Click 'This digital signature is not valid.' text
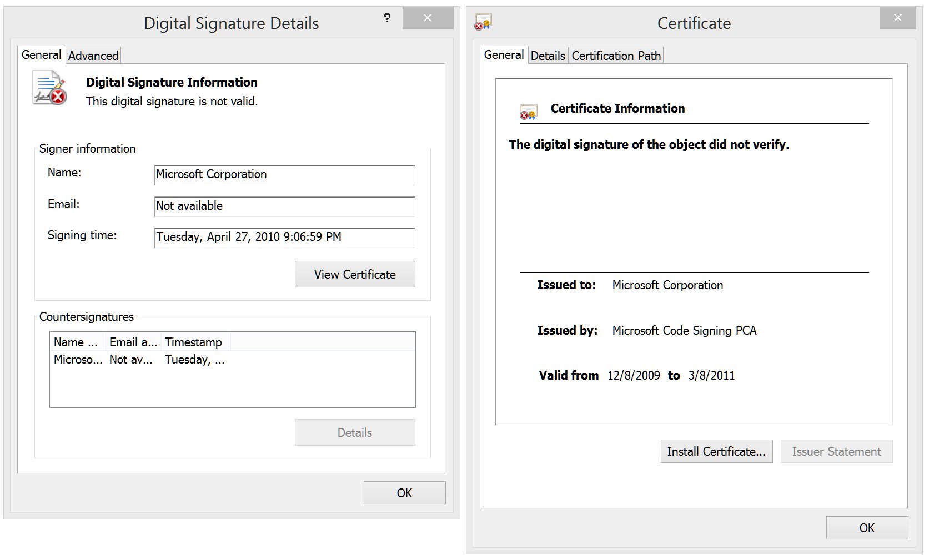929x560 pixels. point(172,101)
